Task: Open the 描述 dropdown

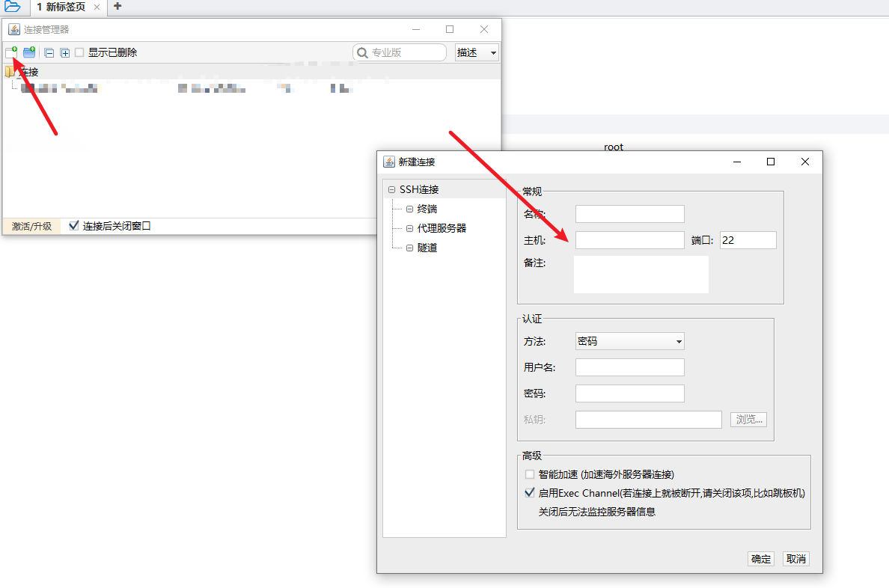Action: click(477, 52)
